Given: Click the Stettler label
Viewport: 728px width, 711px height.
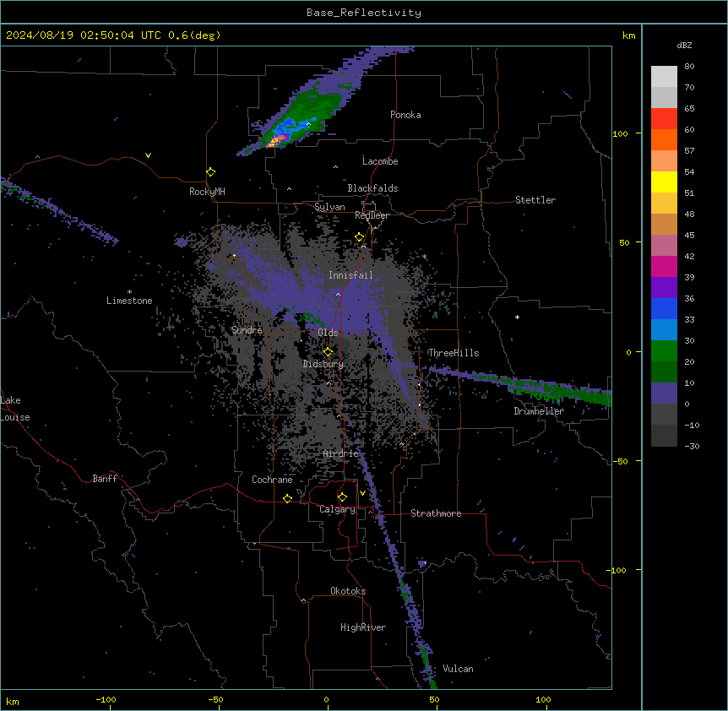Looking at the screenshot, I should pos(535,200).
